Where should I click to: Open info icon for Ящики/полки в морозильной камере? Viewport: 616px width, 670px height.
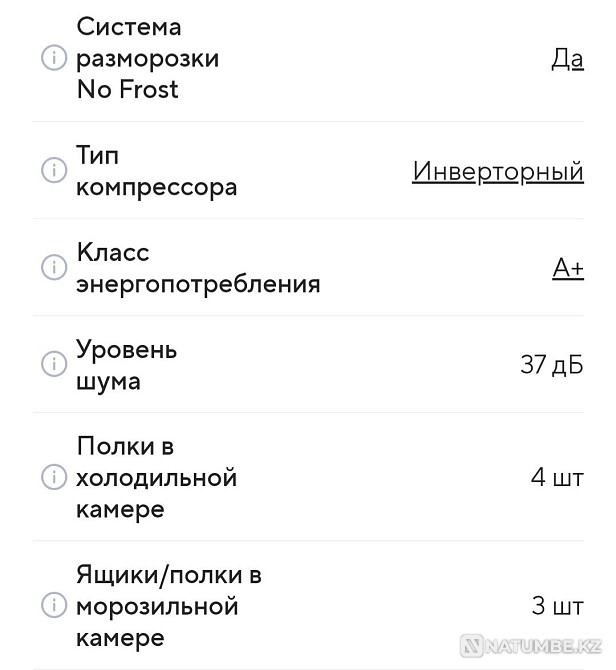(x=53, y=606)
